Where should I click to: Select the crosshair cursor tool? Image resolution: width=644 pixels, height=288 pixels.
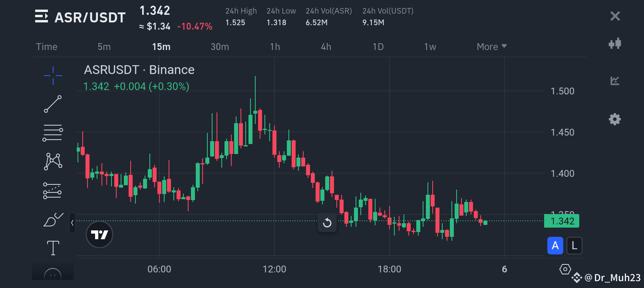tap(53, 75)
